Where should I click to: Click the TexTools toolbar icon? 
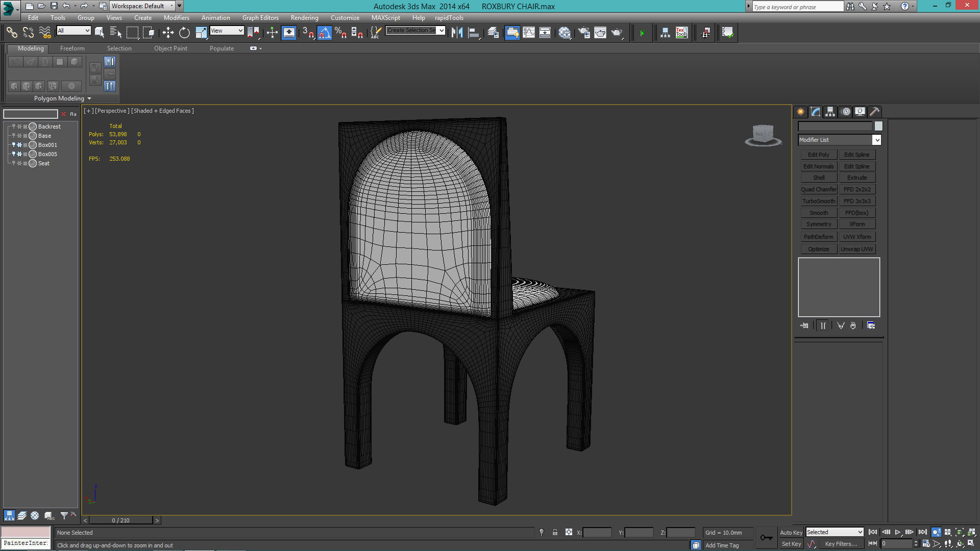click(x=682, y=33)
